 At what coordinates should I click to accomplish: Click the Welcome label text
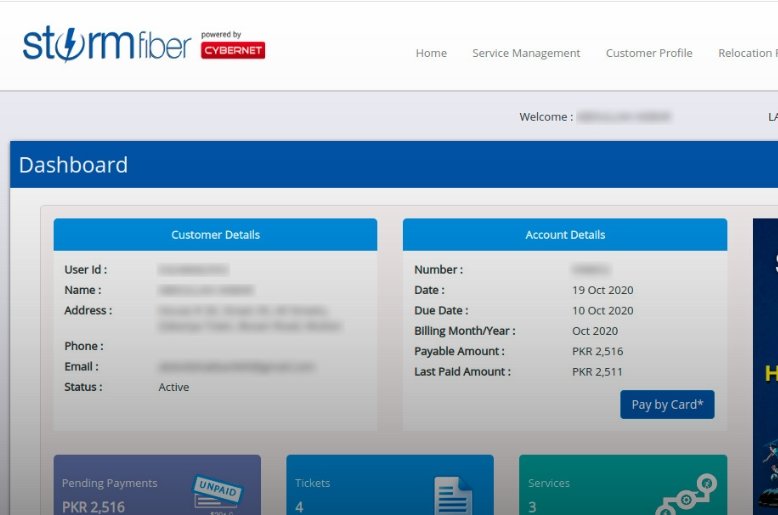(546, 117)
